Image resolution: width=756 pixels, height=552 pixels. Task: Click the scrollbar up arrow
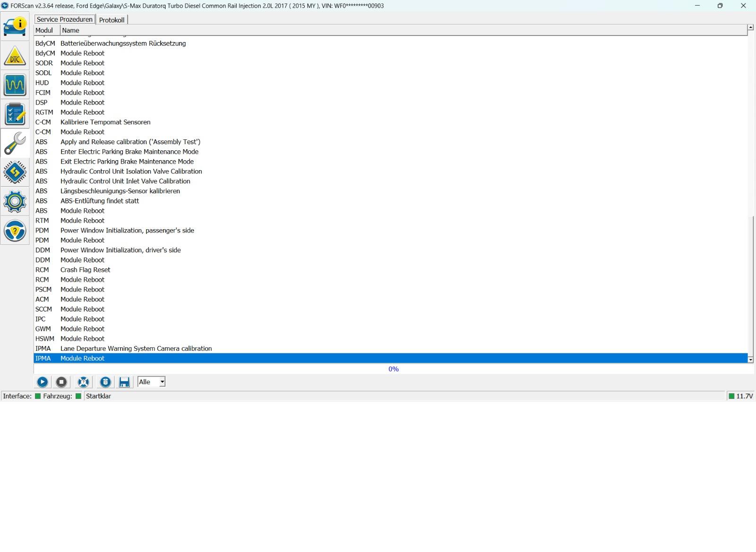tap(750, 28)
